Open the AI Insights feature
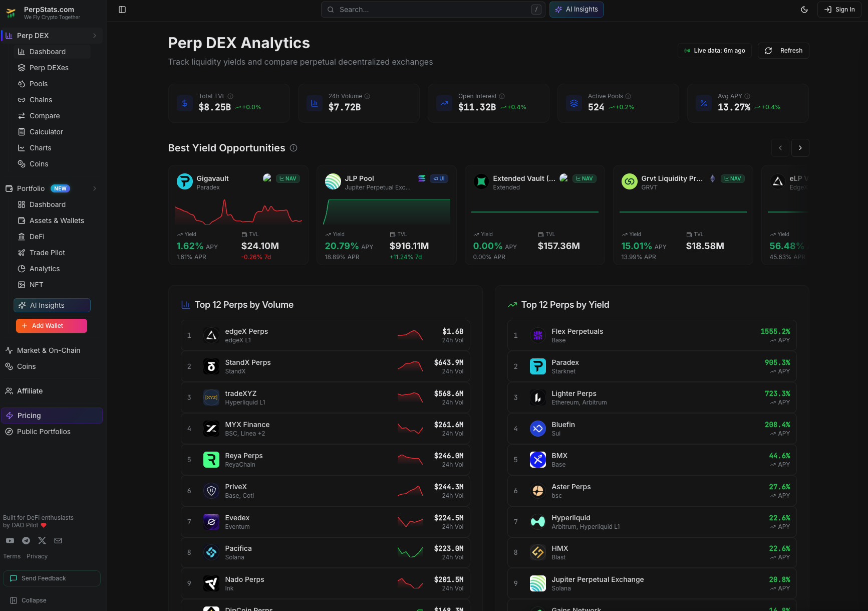This screenshot has height=611, width=868. pos(576,10)
